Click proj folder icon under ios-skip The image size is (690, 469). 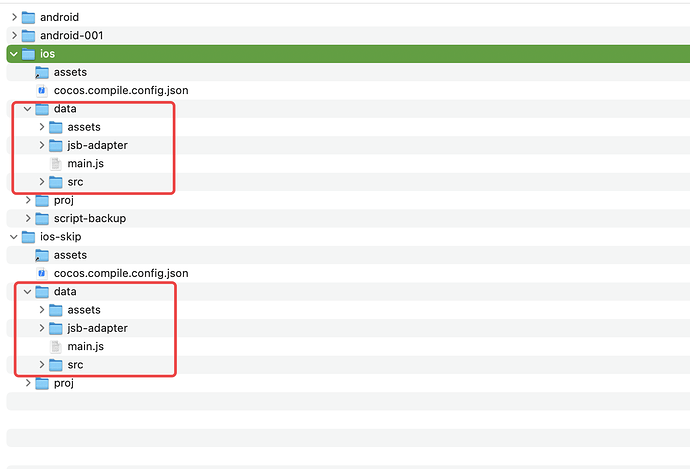tap(42, 384)
